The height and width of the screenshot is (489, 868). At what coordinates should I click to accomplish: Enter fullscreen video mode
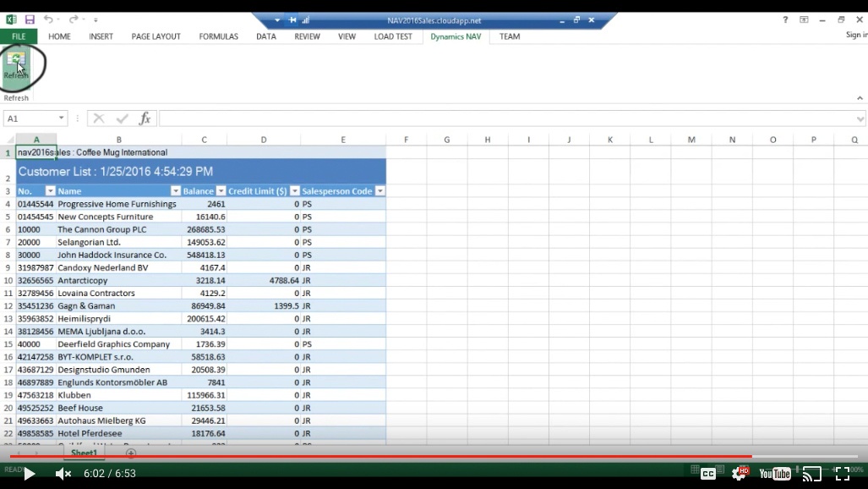pyautogui.click(x=843, y=474)
